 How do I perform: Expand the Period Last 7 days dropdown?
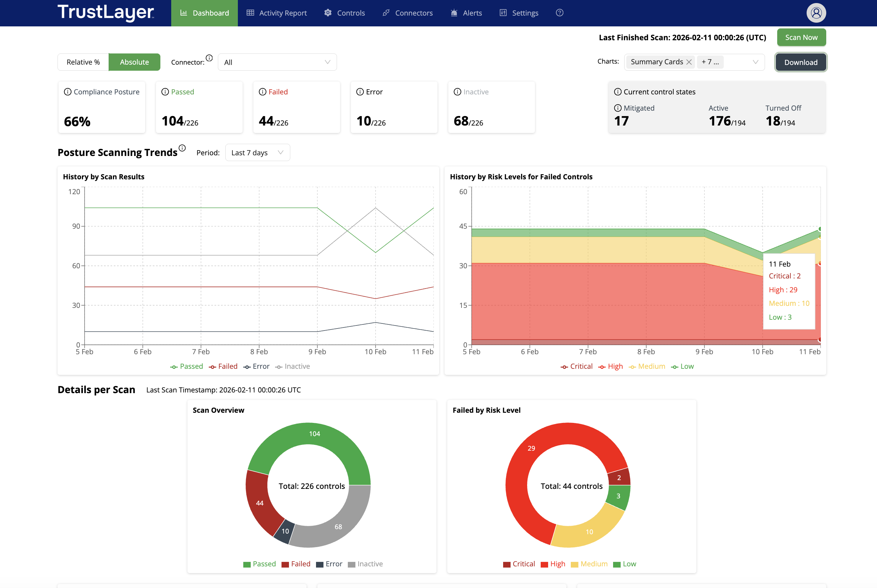click(x=257, y=153)
